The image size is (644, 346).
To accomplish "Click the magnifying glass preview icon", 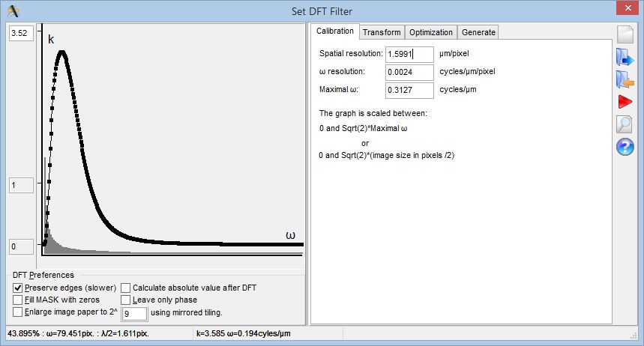I will point(625,124).
